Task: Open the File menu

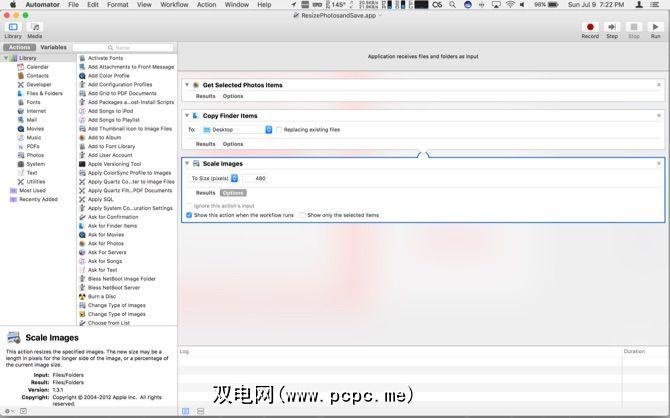Action: coord(73,5)
